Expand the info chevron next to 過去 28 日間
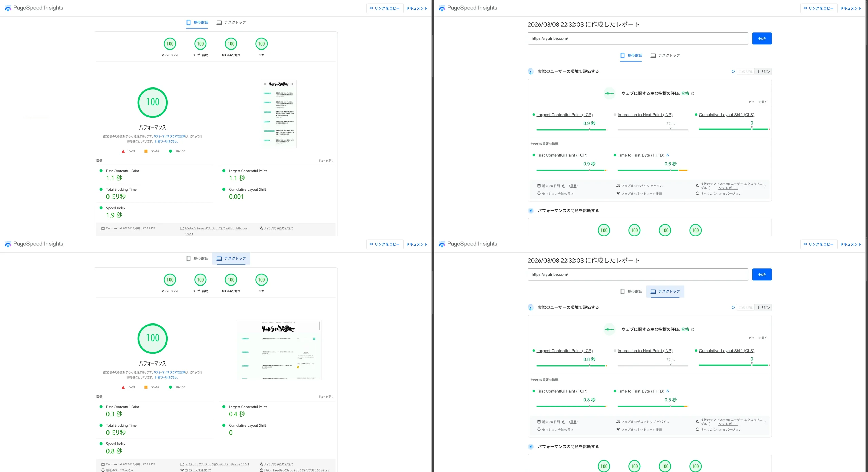The image size is (868, 472). [x=563, y=186]
